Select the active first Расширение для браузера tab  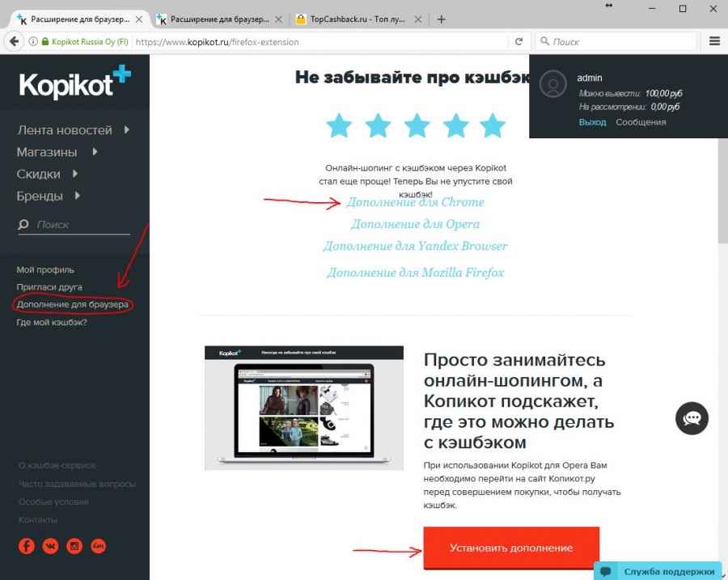tap(79, 19)
